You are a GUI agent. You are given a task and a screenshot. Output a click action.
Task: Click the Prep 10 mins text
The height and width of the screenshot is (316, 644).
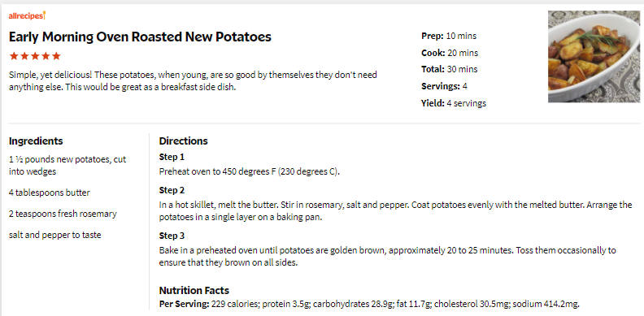(449, 36)
